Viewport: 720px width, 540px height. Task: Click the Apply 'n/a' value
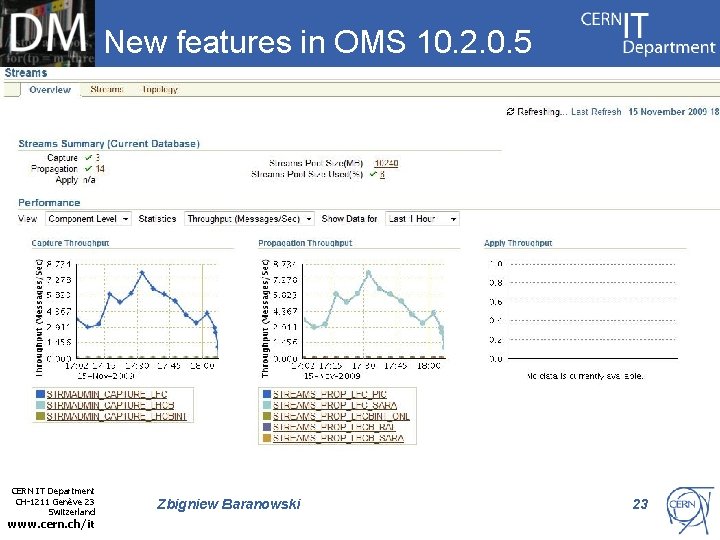pos(89,180)
